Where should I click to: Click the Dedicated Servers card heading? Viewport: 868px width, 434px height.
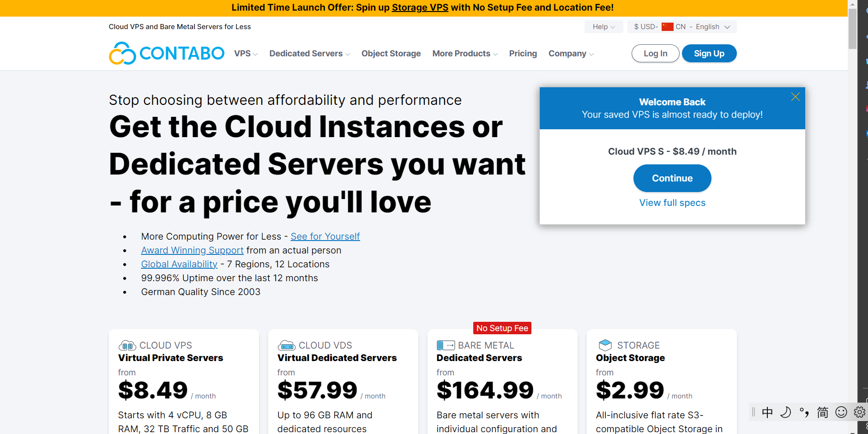(x=479, y=358)
